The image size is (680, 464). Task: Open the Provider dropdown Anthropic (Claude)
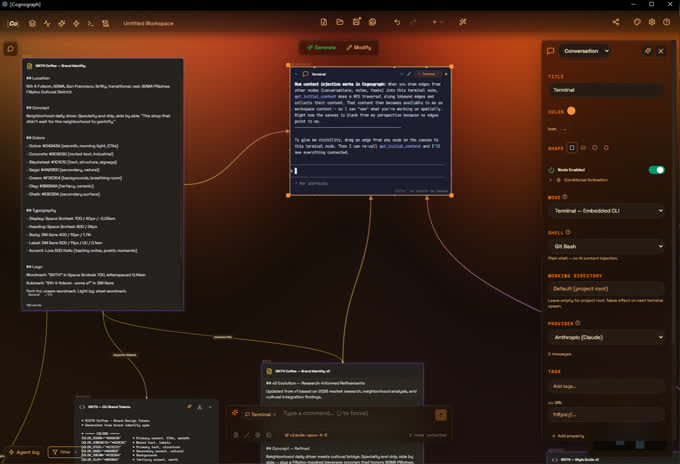tap(606, 337)
